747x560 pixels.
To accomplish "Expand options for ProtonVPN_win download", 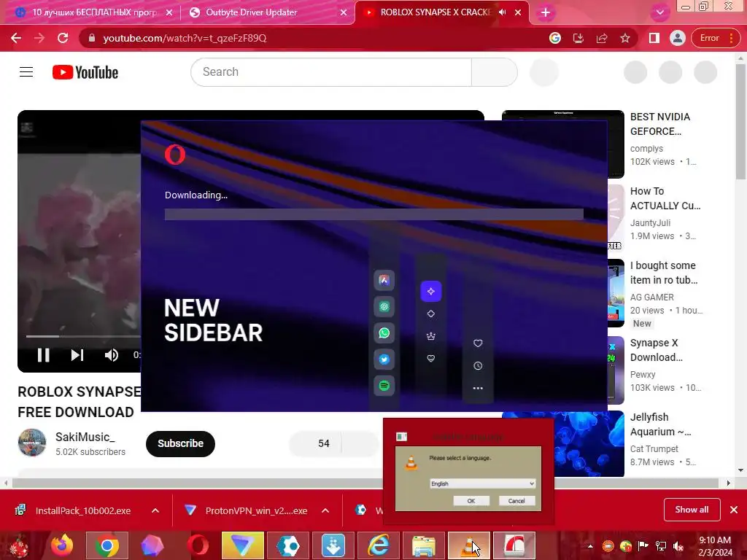I will [325, 510].
